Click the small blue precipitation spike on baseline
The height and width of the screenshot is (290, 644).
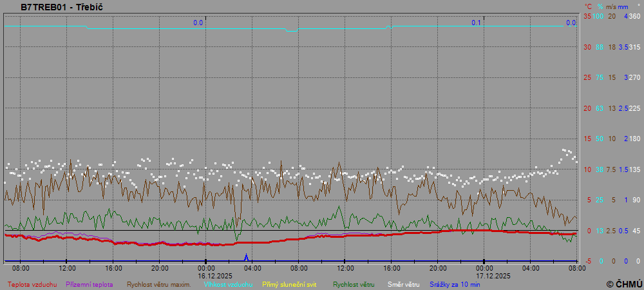tap(246, 257)
